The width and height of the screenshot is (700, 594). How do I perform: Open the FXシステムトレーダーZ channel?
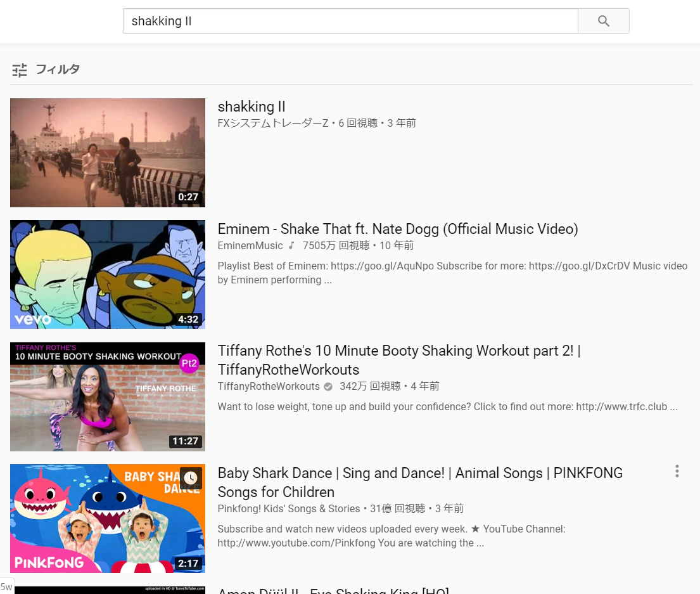(x=273, y=123)
